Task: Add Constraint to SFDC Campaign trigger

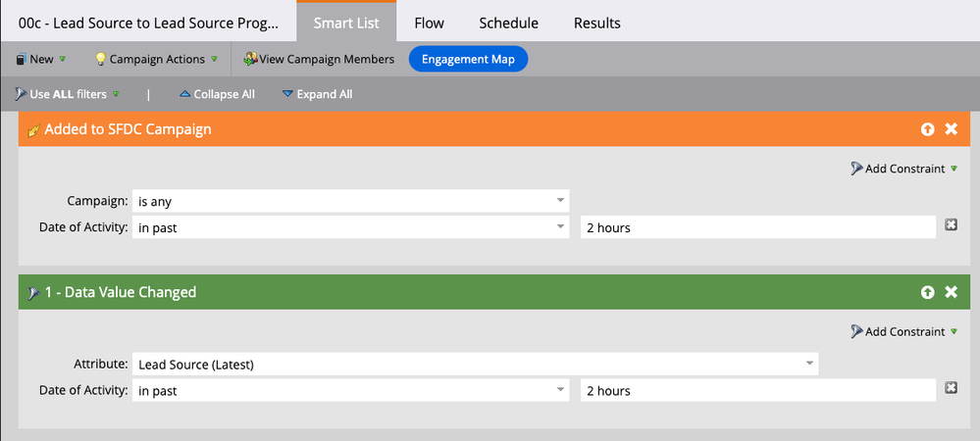Action: tap(903, 169)
